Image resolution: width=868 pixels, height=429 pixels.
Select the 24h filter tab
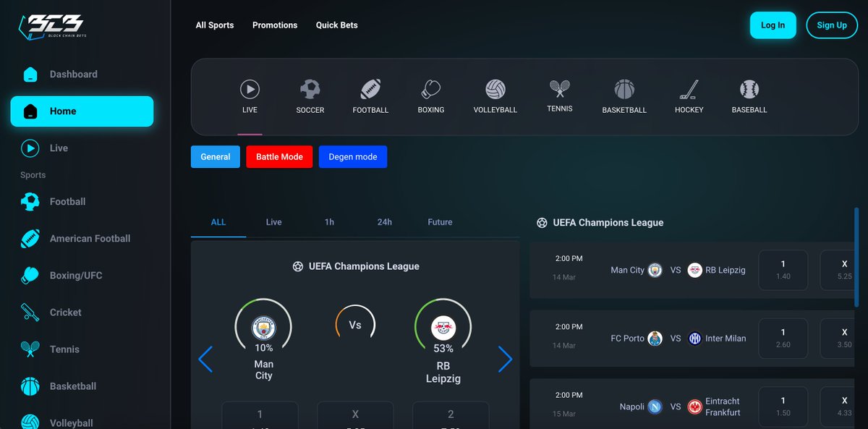[x=385, y=222]
